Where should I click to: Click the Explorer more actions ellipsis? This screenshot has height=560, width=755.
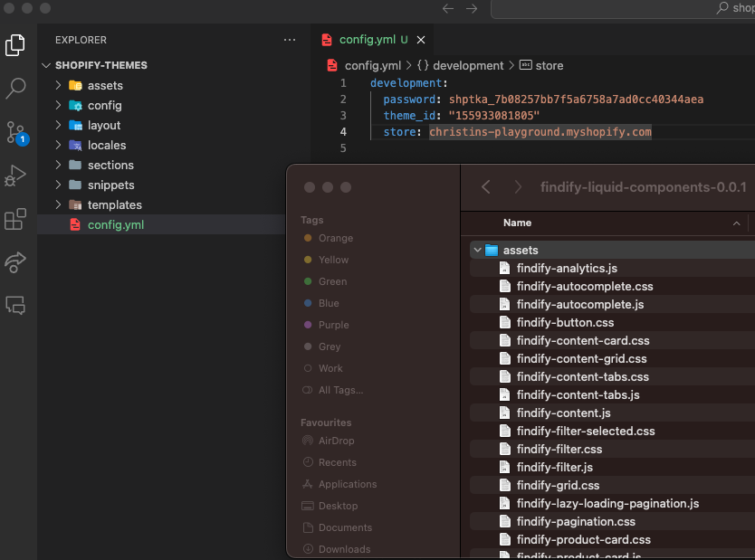(290, 40)
